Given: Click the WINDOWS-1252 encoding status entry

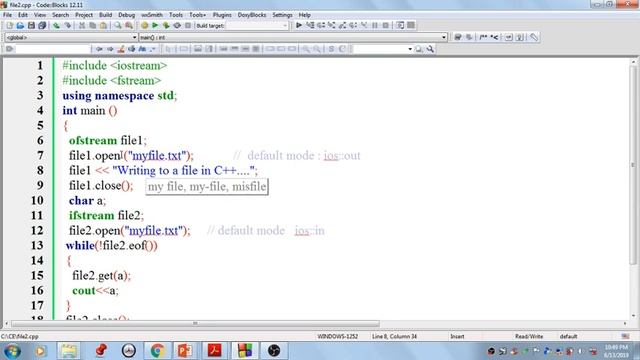Looking at the screenshot, I should click(x=338, y=336).
